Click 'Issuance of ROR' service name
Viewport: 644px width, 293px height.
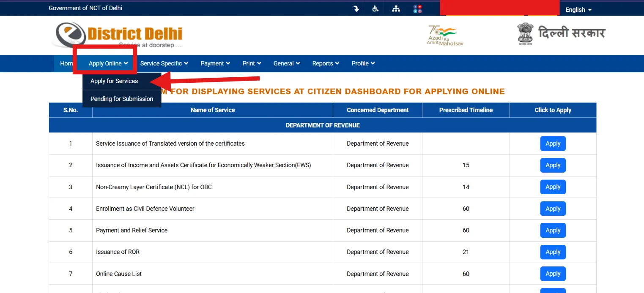[118, 252]
